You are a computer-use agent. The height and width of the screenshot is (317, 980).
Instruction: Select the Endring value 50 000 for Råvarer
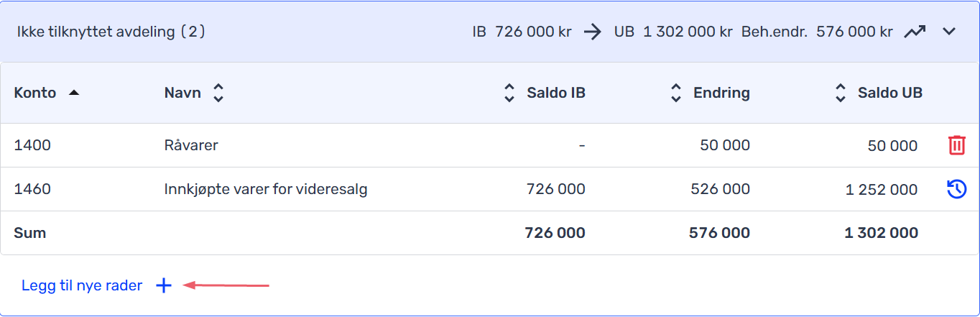pyautogui.click(x=725, y=145)
